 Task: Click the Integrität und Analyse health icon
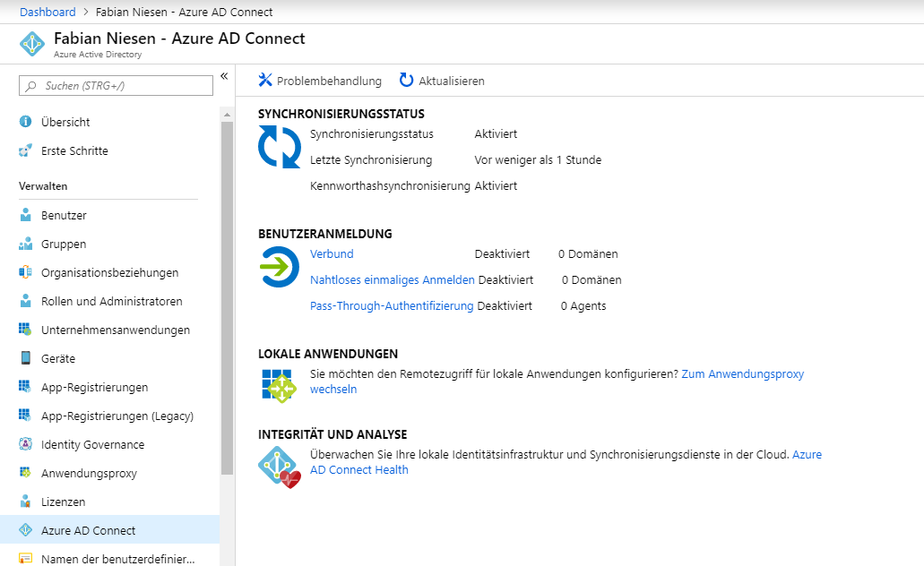click(280, 467)
